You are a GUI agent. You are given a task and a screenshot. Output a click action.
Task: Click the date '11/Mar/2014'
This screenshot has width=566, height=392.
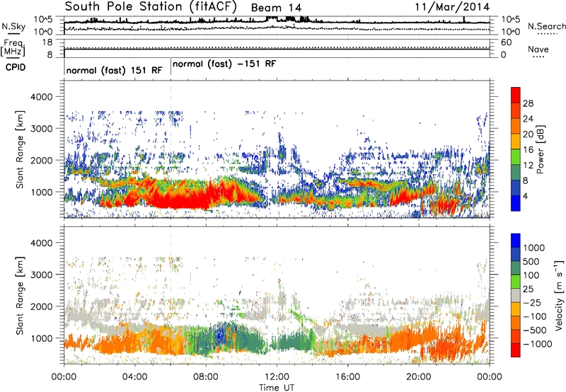click(x=452, y=7)
